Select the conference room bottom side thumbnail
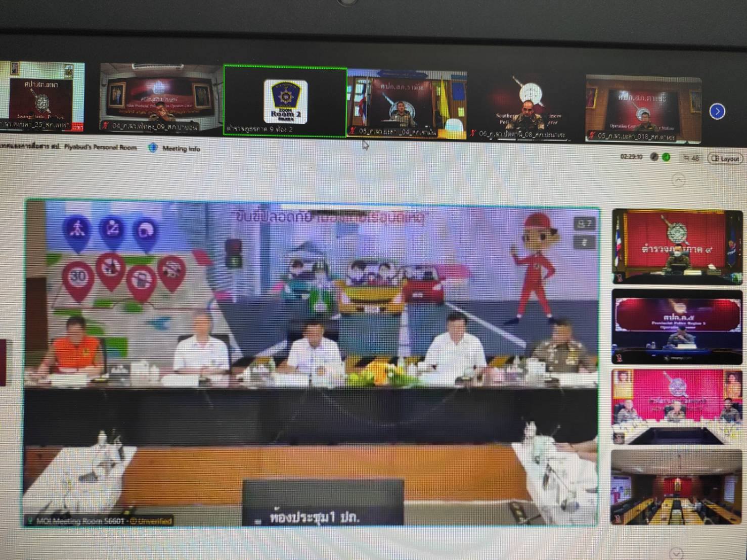 (x=676, y=487)
